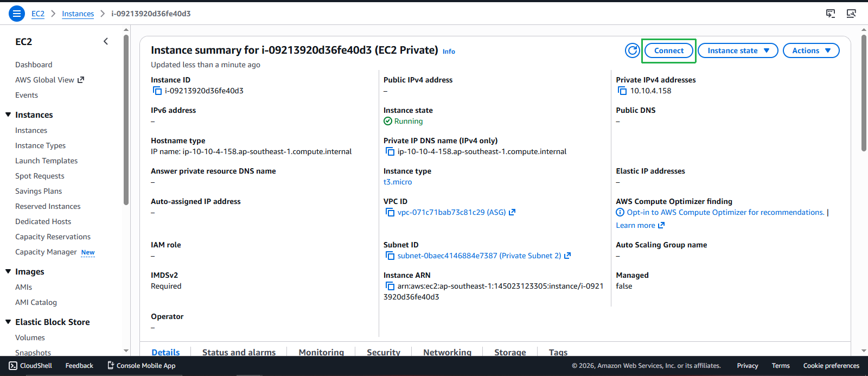Viewport: 868px width, 376px height.
Task: Open Events in the sidebar
Action: coord(27,95)
